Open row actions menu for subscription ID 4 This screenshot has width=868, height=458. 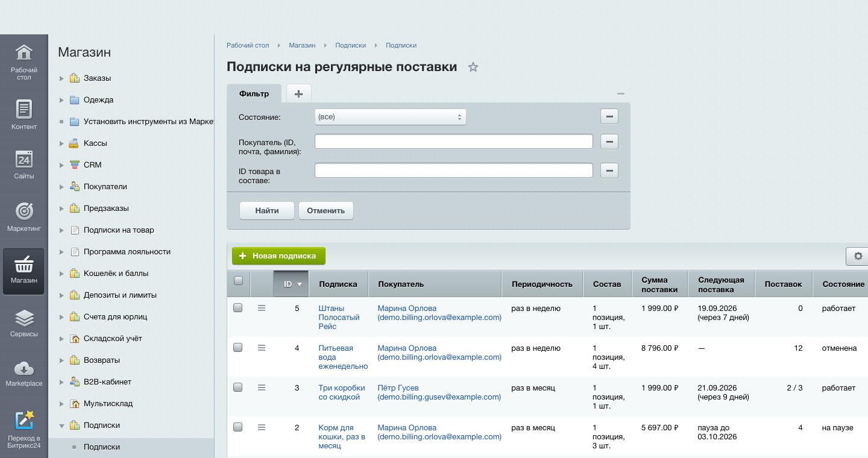[262, 348]
